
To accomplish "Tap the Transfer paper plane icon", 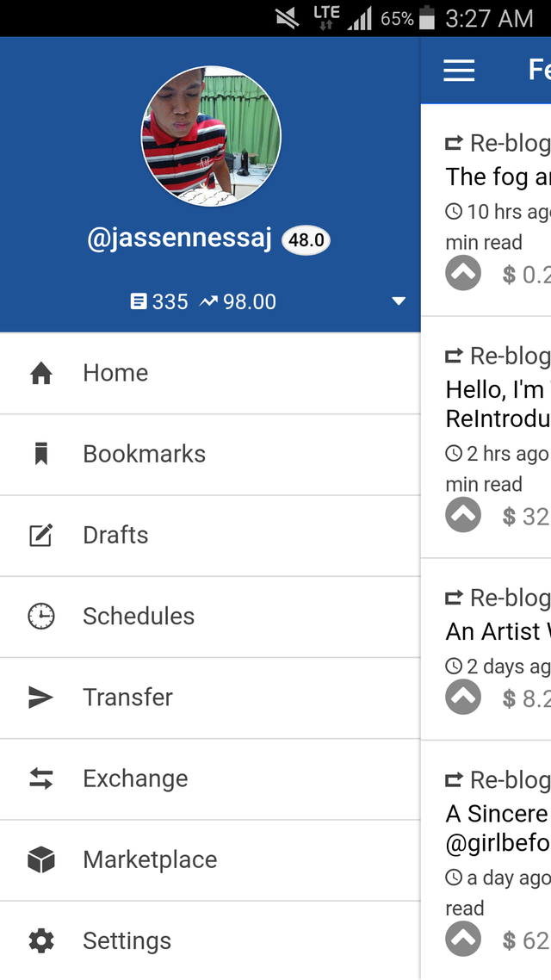I will coord(40,698).
